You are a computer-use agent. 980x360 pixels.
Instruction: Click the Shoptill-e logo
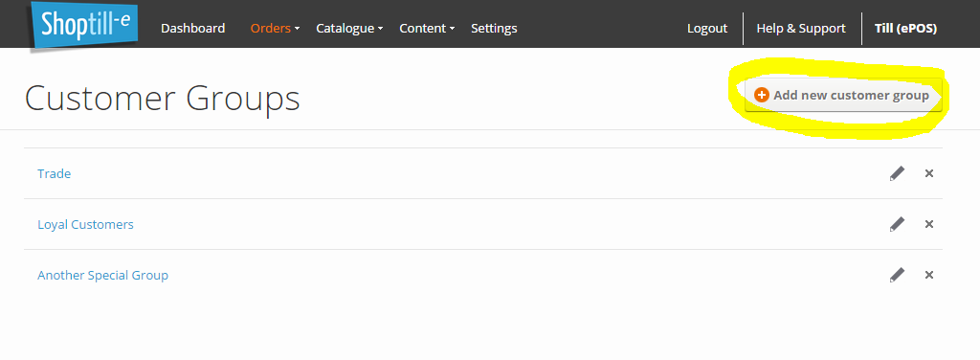84,25
